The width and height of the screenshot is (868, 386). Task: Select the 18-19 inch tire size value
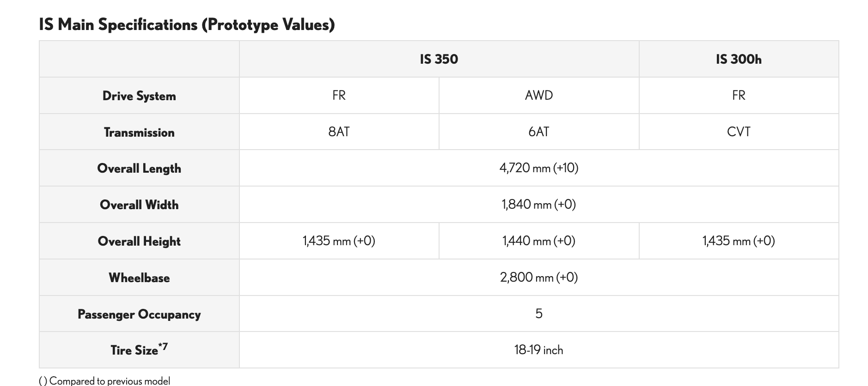[x=538, y=350]
